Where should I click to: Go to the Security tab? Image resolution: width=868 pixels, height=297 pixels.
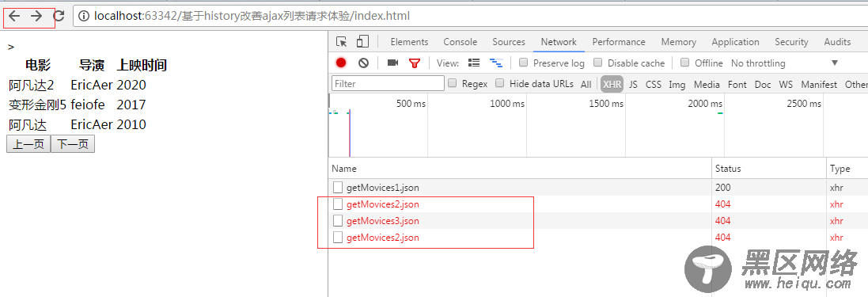791,42
